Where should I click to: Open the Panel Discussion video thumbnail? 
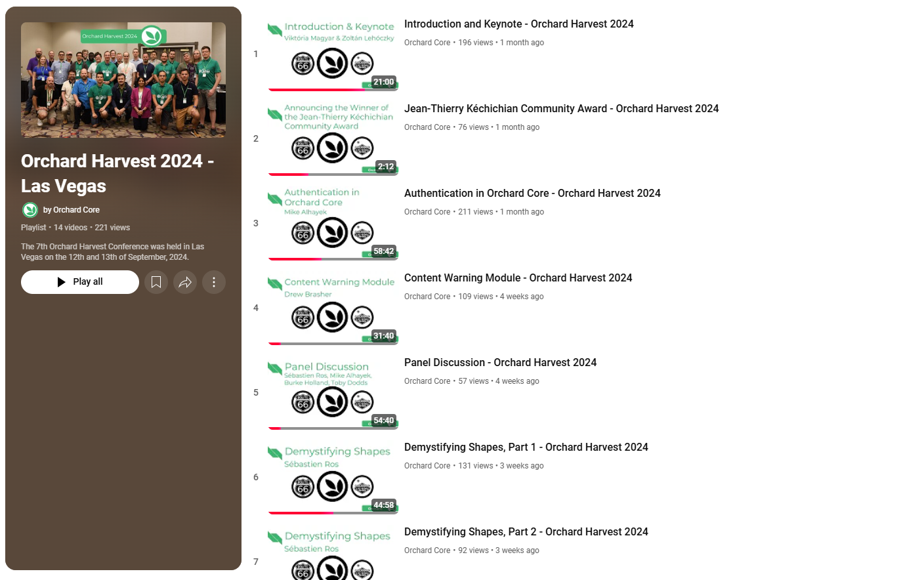click(x=333, y=392)
